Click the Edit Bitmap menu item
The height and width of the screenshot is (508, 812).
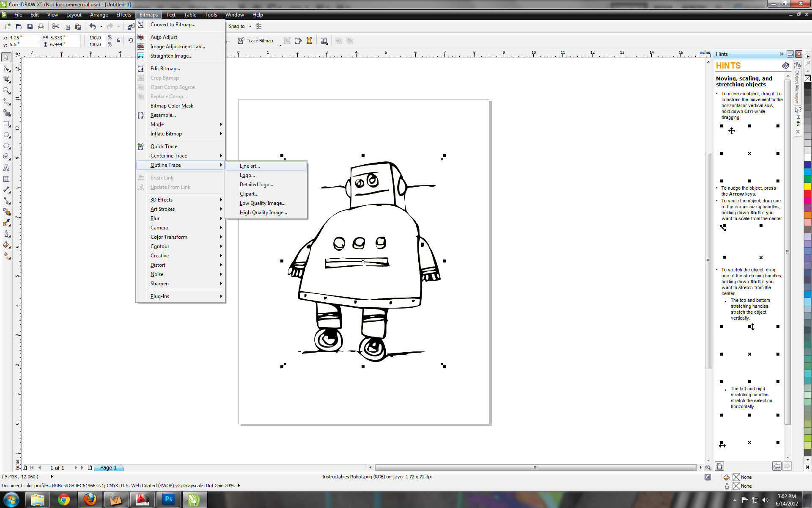181,69
